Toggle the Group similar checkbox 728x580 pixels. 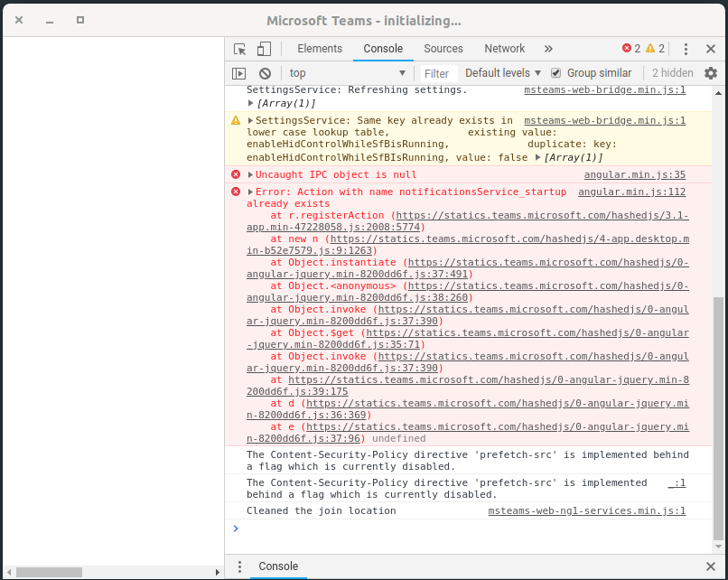[x=555, y=73]
